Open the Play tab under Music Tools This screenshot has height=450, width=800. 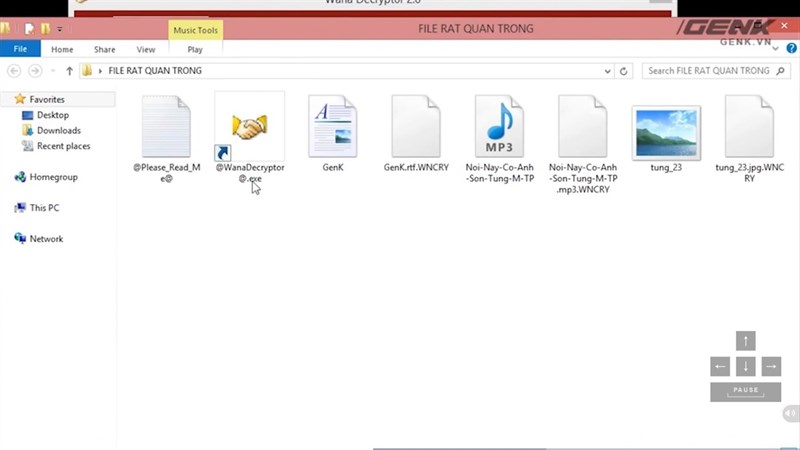(195, 49)
